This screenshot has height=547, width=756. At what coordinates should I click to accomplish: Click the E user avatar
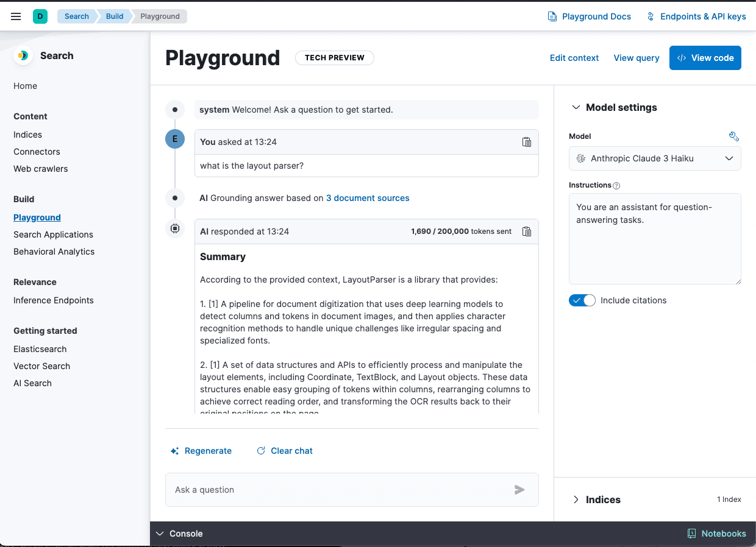pyautogui.click(x=175, y=139)
